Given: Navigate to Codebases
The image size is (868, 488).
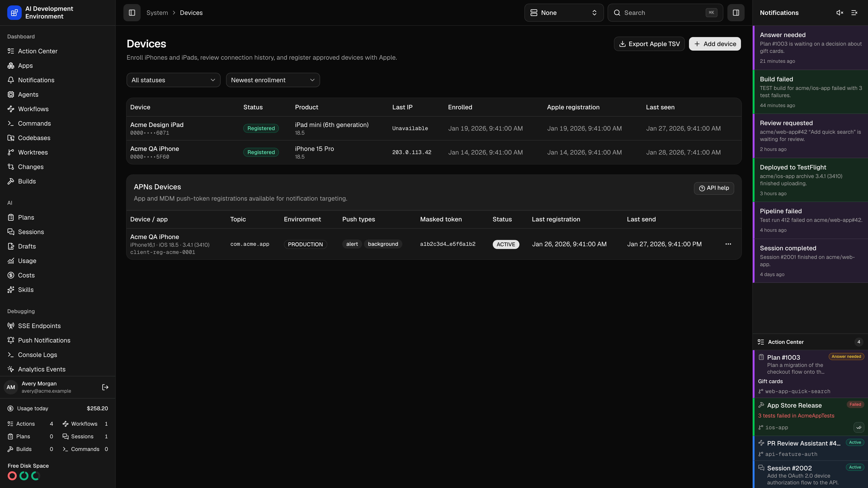Looking at the screenshot, I should click(x=58, y=138).
